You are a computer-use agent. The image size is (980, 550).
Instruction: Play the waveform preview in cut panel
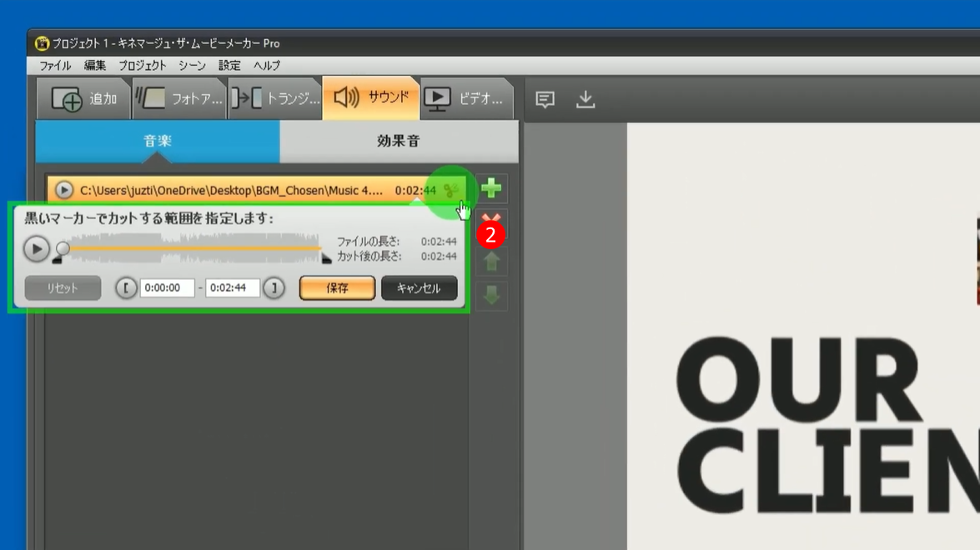[36, 248]
